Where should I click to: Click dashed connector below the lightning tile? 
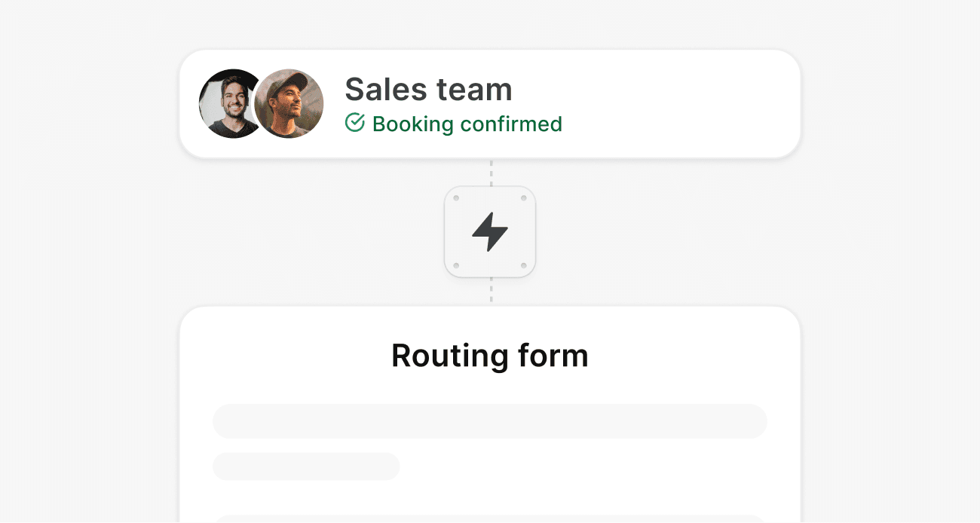tap(491, 291)
